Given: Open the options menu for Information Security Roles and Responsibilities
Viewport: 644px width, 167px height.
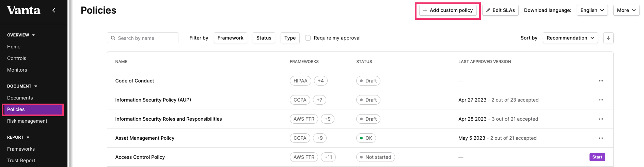Looking at the screenshot, I should pyautogui.click(x=601, y=119).
